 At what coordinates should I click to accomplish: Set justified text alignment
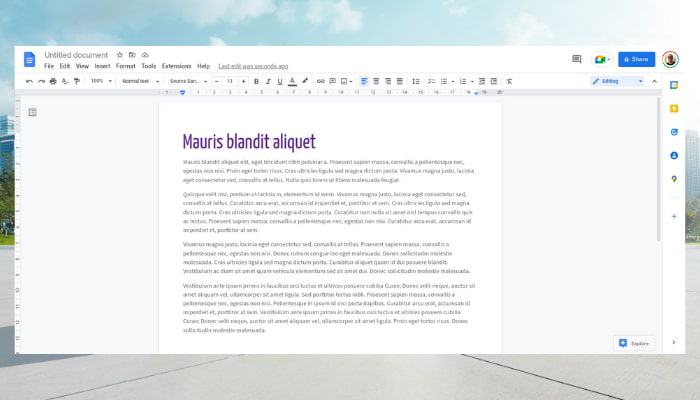point(400,81)
